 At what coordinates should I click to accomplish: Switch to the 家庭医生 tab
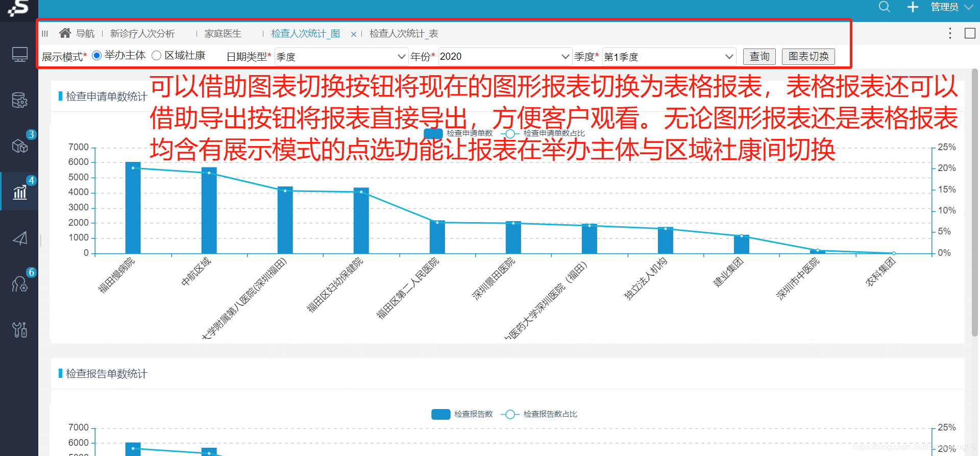[x=223, y=34]
